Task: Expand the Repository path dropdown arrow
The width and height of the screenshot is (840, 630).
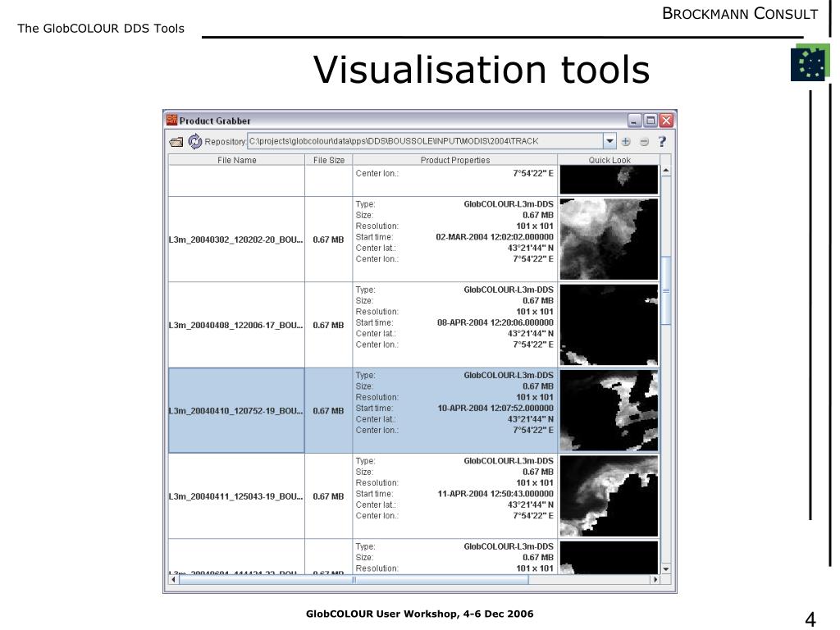Action: point(609,141)
